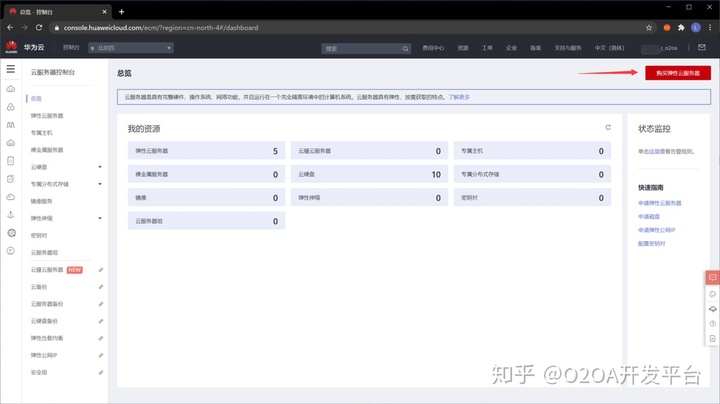720x404 pixels.
Task: Click the red 购买弹性云服务器 button
Action: tap(678, 73)
